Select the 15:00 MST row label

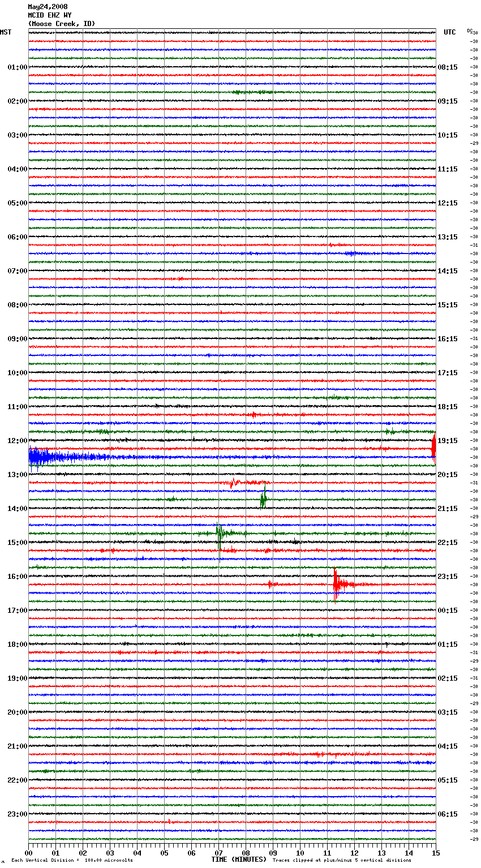[x=18, y=543]
